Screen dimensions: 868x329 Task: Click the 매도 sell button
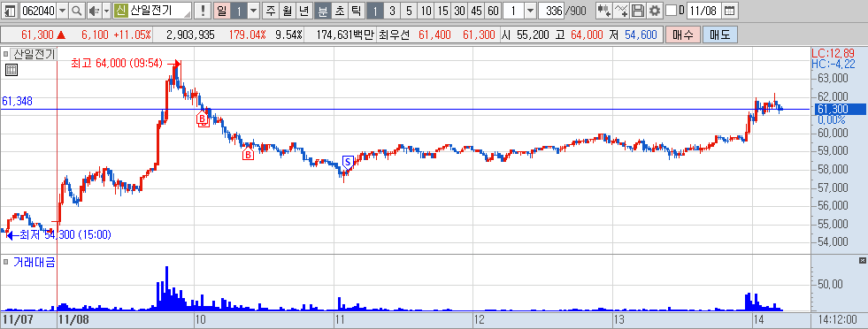pos(719,34)
